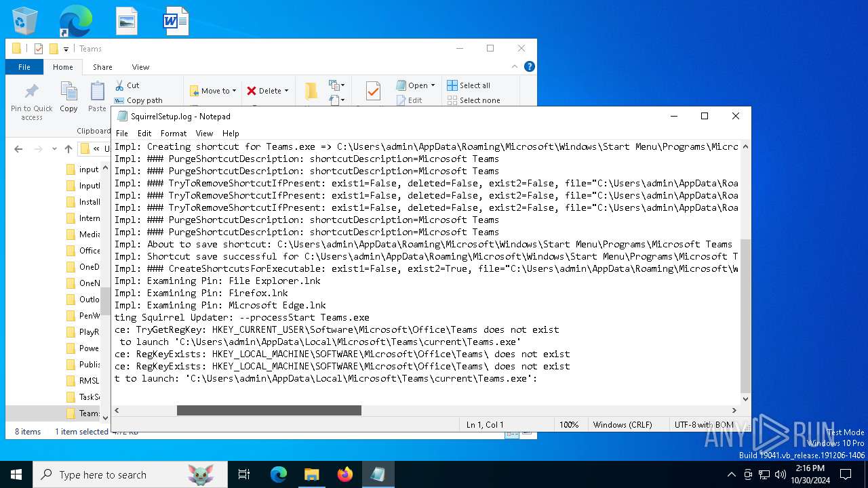Open Microsoft Edge desktop shortcut
This screenshot has height=488, width=868.
click(75, 20)
